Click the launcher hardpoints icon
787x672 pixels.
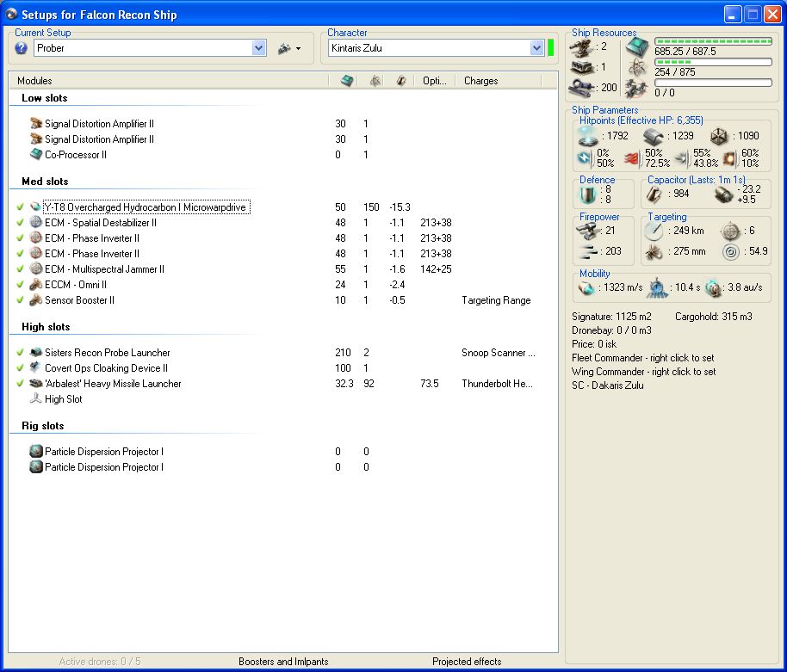pos(582,67)
